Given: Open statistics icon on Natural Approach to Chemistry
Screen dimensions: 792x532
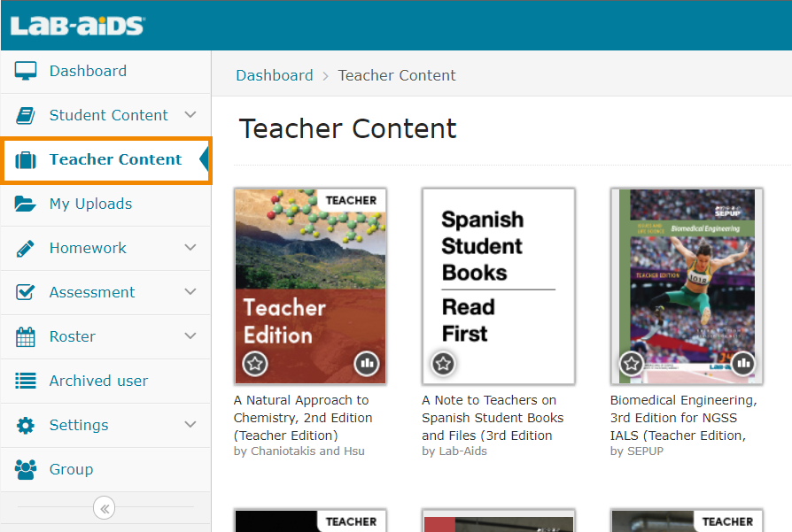Looking at the screenshot, I should click(x=366, y=363).
